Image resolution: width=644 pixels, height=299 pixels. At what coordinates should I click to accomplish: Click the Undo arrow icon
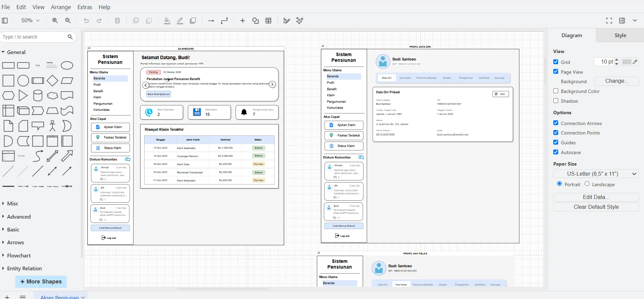click(x=86, y=21)
